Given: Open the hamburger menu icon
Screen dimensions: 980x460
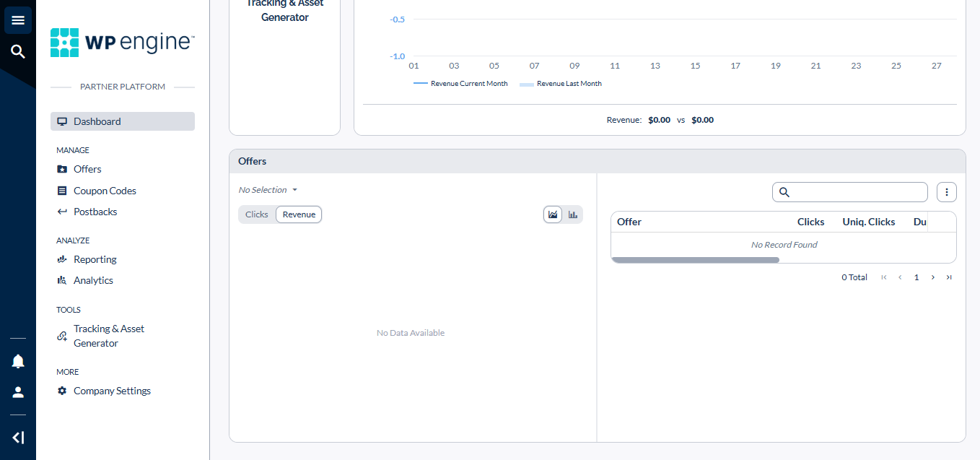Looking at the screenshot, I should [x=18, y=20].
